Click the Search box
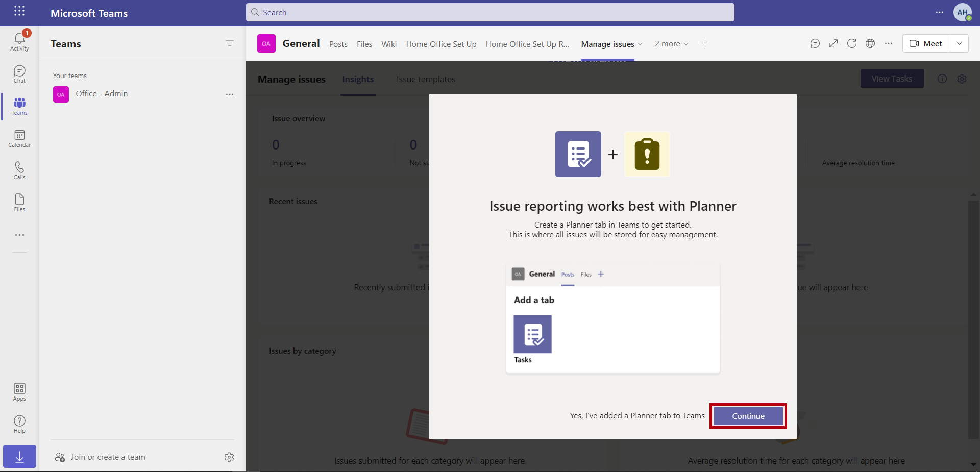The image size is (980, 472). point(490,12)
